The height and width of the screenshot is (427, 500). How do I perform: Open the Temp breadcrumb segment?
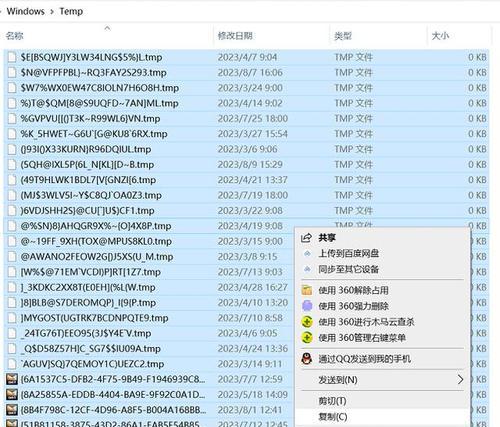pyautogui.click(x=71, y=11)
